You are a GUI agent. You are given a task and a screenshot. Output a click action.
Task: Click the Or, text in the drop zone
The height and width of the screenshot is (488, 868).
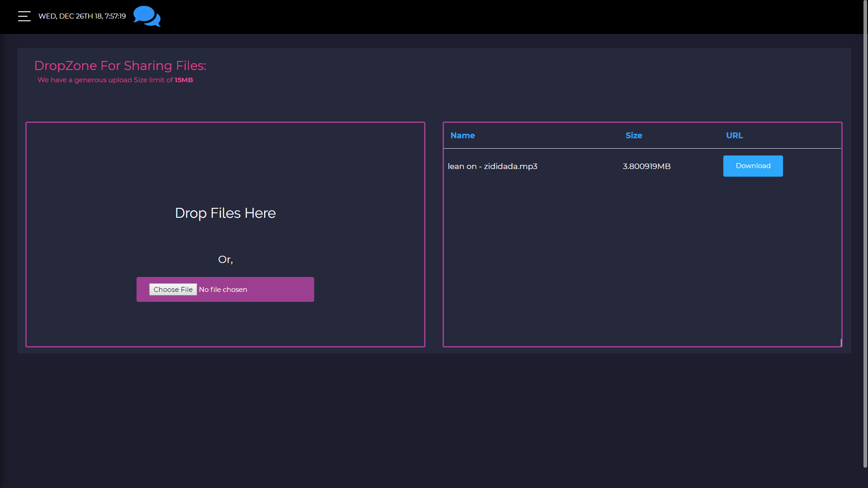tap(225, 260)
